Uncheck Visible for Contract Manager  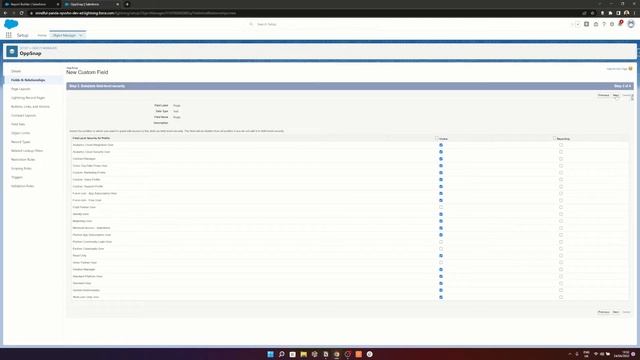coord(441,159)
